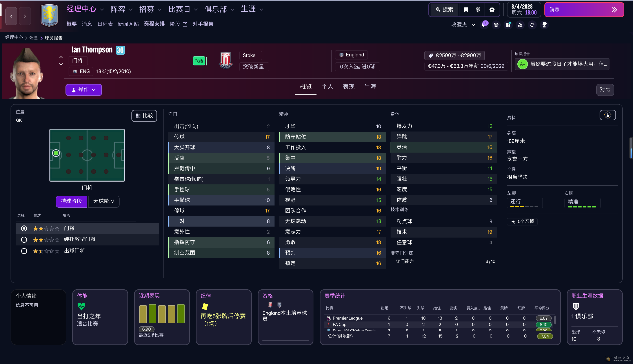Click the formation view icon in 资料 panel
The height and width of the screenshot is (364, 633).
coord(608,115)
